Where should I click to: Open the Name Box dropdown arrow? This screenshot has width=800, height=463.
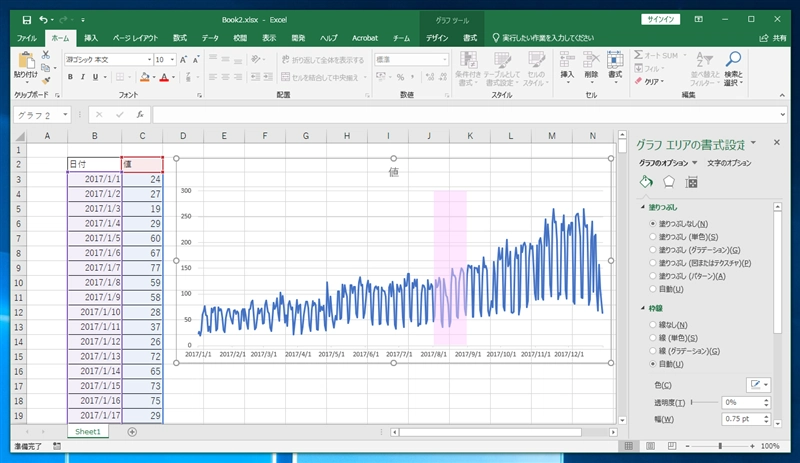click(x=65, y=115)
